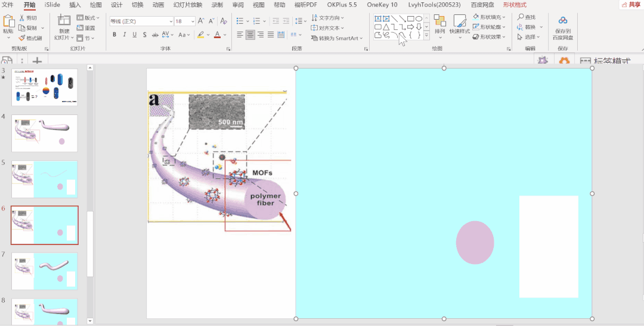The height and width of the screenshot is (326, 644).
Task: Click the Find (查找) magnifier icon
Action: click(x=521, y=17)
